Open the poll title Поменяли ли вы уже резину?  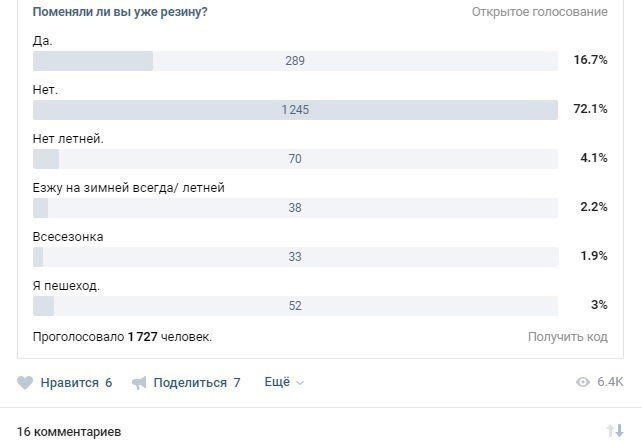(x=120, y=12)
